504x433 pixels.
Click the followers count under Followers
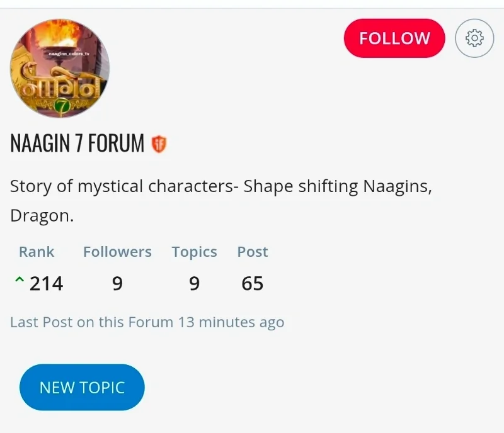click(x=117, y=284)
